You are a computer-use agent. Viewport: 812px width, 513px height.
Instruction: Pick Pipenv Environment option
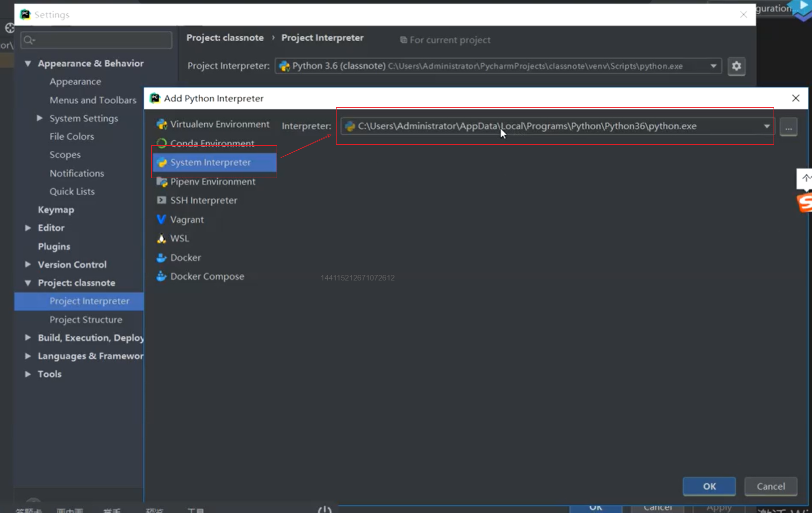tap(206, 182)
